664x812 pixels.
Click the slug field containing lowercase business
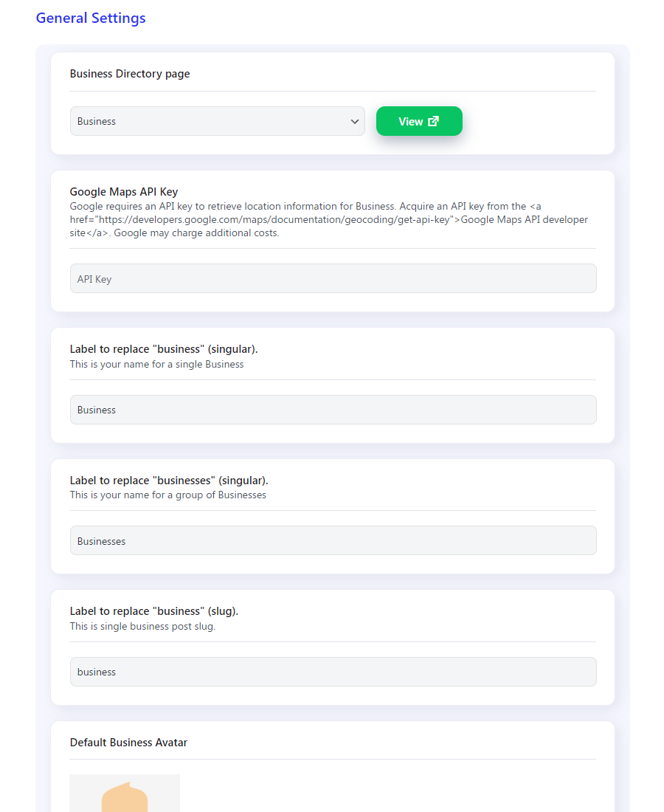coord(333,672)
